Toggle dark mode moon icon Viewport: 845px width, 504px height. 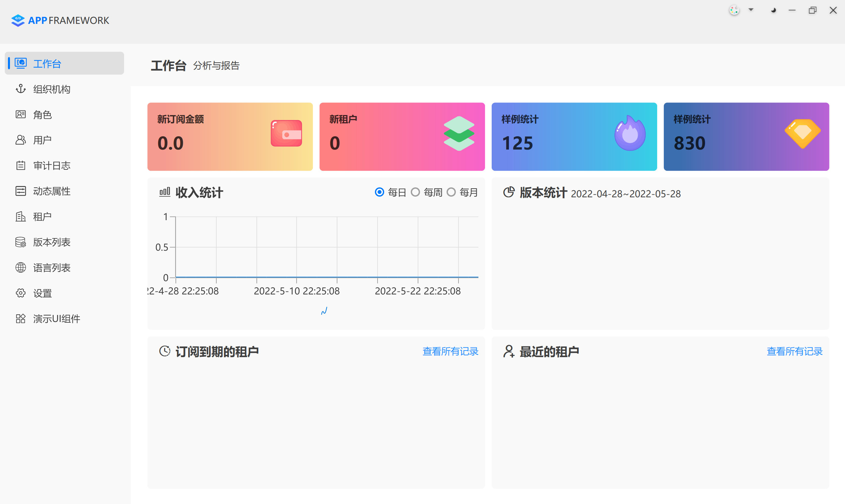(774, 11)
